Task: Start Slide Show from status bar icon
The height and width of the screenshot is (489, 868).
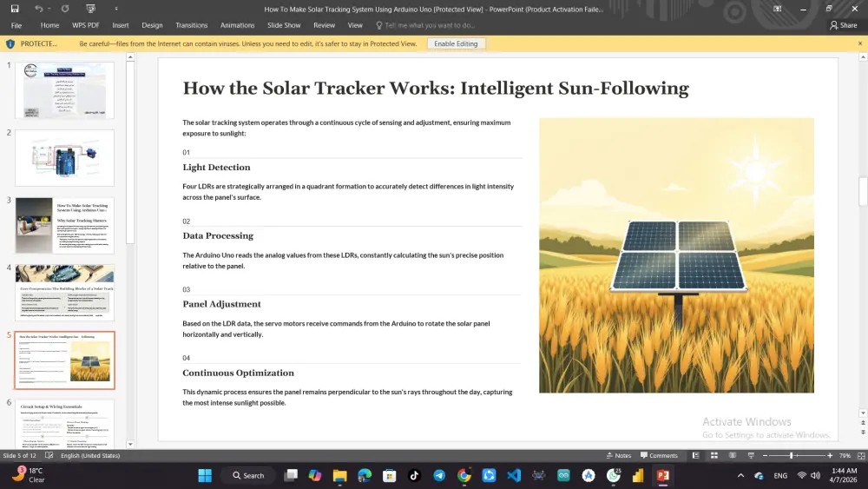Action: (751, 456)
